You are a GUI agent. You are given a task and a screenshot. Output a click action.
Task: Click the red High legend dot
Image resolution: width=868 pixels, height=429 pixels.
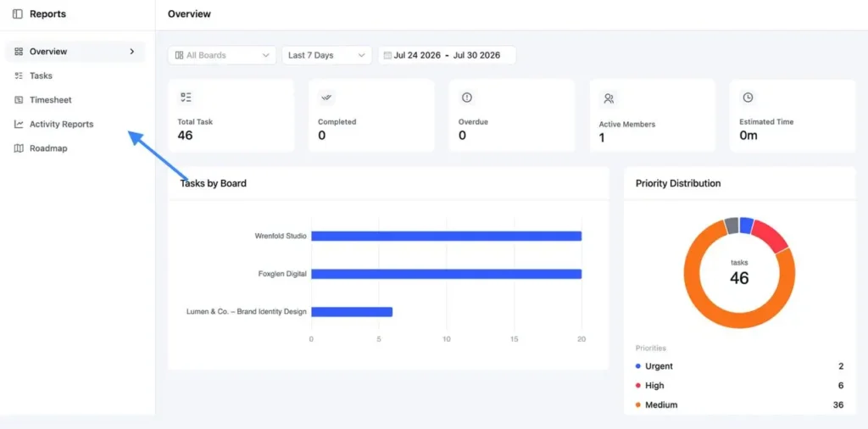[638, 386]
